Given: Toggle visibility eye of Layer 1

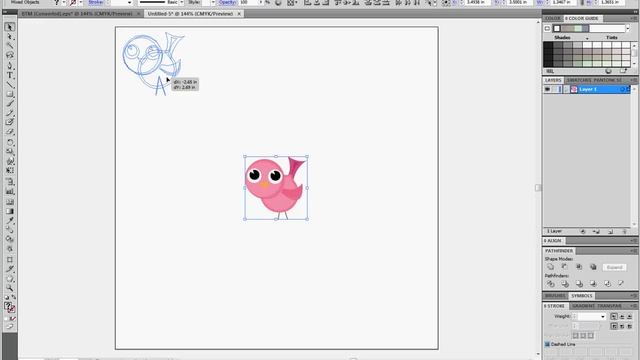Looking at the screenshot, I should pos(547,89).
